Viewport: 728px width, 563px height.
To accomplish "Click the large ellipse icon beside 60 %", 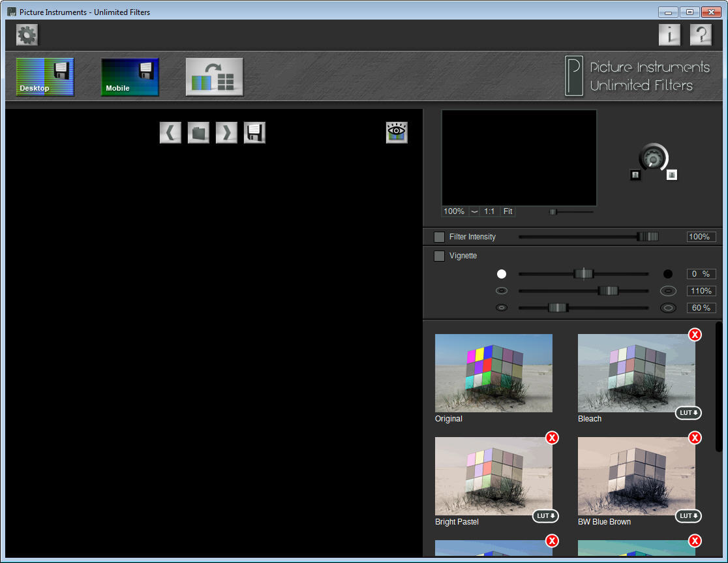I will (668, 308).
